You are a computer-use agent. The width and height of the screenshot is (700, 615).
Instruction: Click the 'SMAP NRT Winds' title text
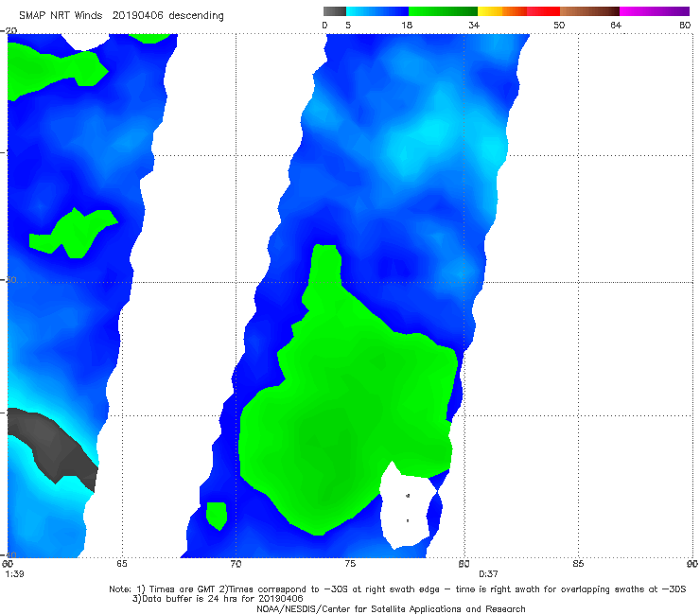[61, 15]
